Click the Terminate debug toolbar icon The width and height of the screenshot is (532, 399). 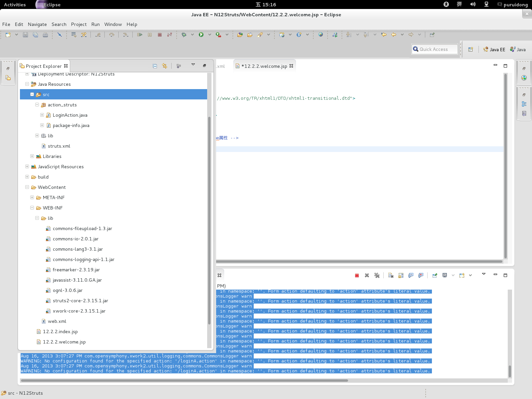(x=160, y=35)
